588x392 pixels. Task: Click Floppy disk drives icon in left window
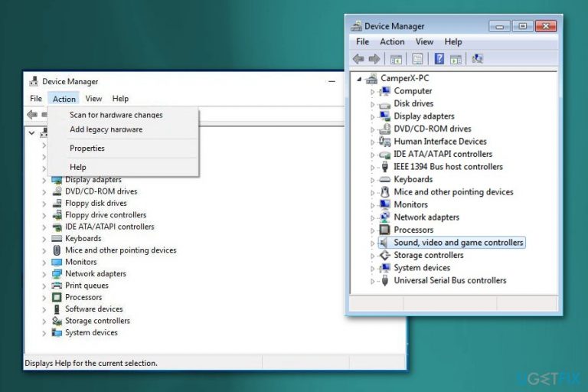tap(57, 203)
